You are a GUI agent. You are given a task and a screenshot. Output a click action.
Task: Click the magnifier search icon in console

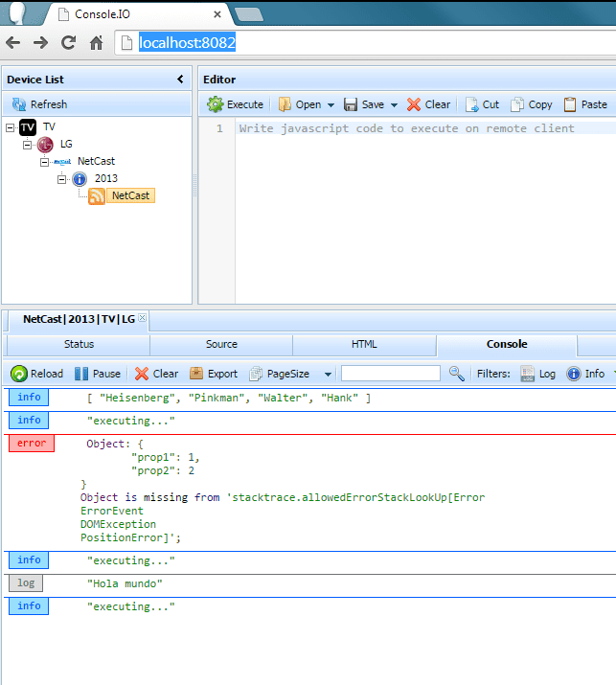[x=457, y=374]
